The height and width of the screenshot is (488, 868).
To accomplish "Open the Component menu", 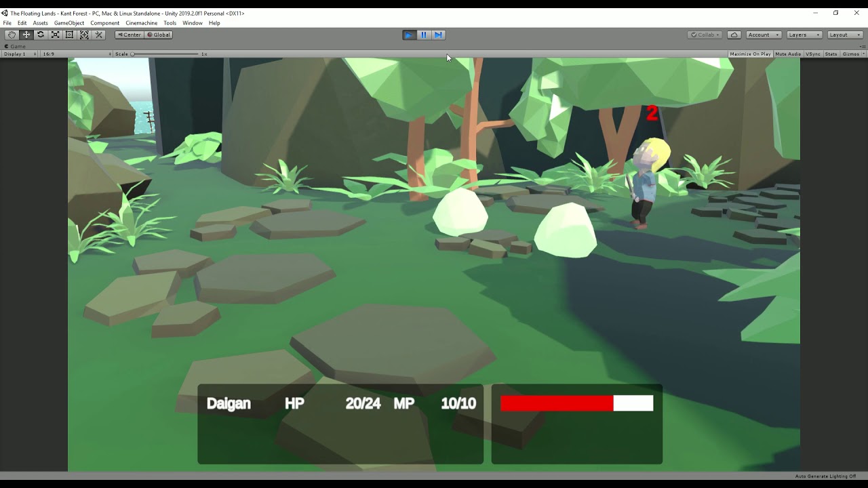I will click(105, 23).
